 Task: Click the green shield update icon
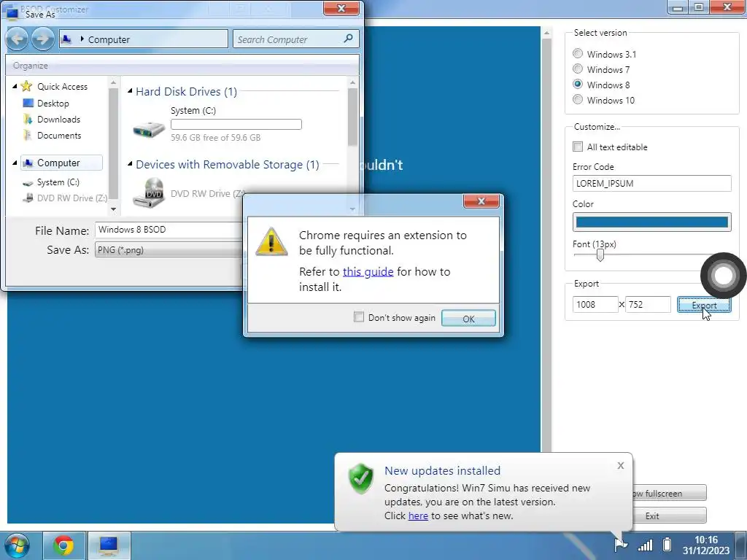[360, 478]
